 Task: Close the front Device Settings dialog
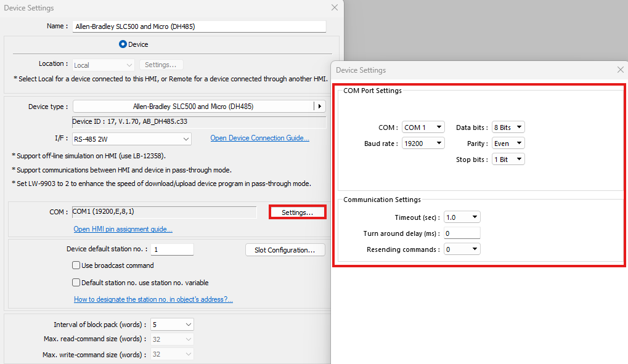coord(621,70)
